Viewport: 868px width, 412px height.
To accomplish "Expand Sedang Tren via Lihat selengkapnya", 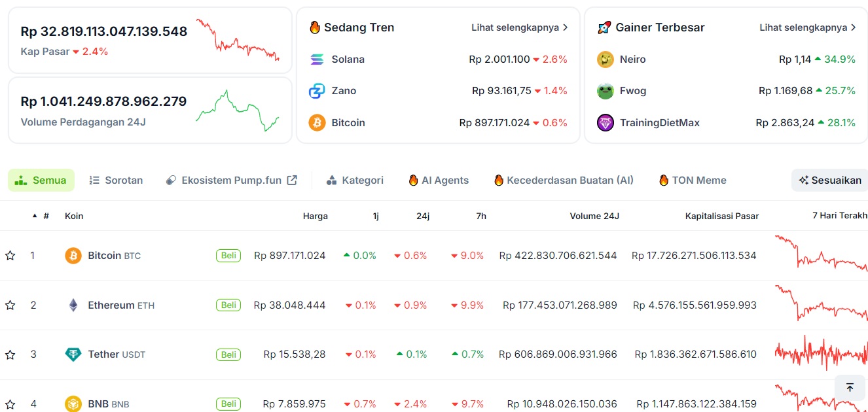I will click(520, 27).
